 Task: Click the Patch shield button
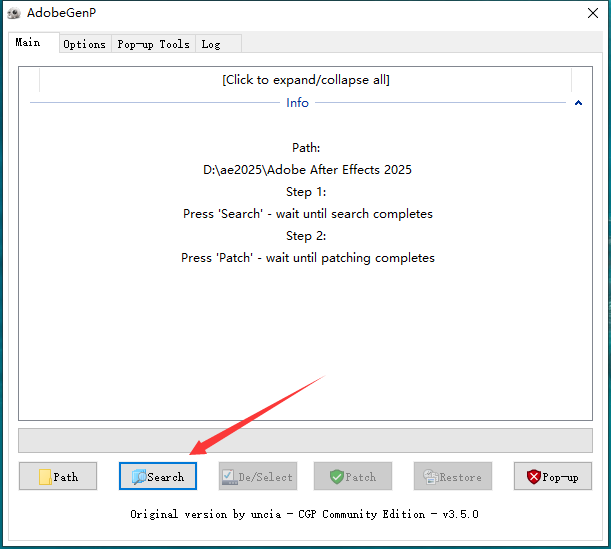point(353,476)
